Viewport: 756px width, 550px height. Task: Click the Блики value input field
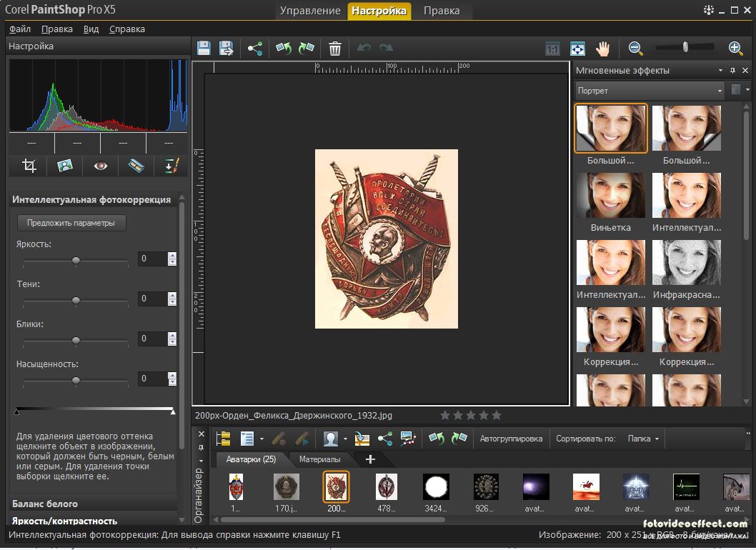(152, 339)
